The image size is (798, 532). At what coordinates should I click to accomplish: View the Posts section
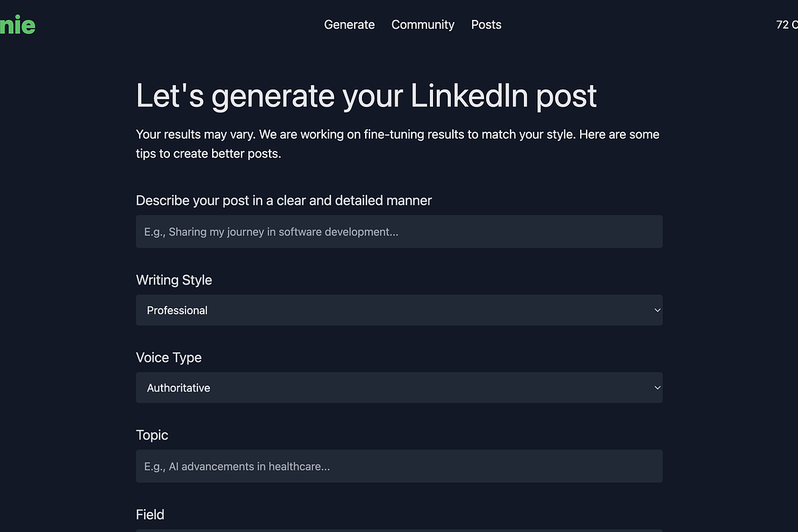point(485,24)
